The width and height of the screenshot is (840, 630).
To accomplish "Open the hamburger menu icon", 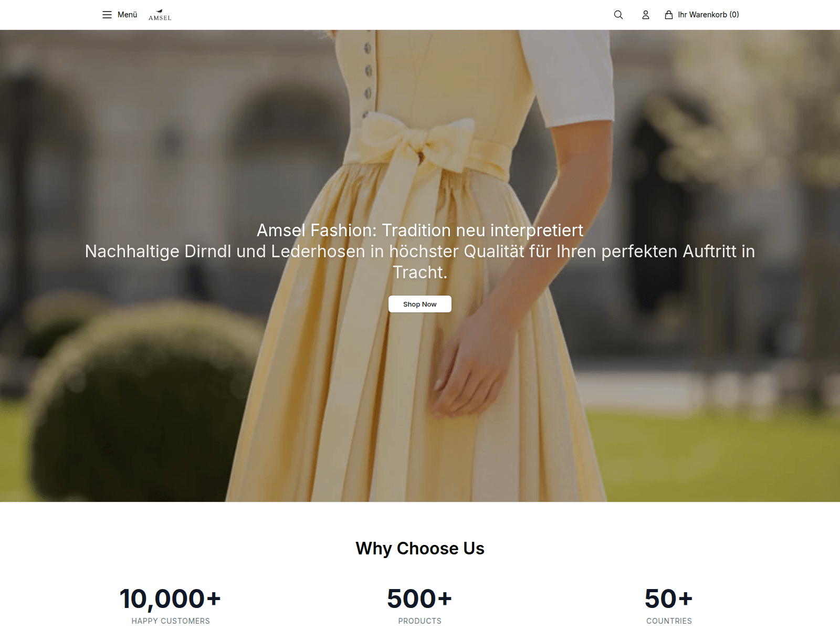I will coord(107,15).
